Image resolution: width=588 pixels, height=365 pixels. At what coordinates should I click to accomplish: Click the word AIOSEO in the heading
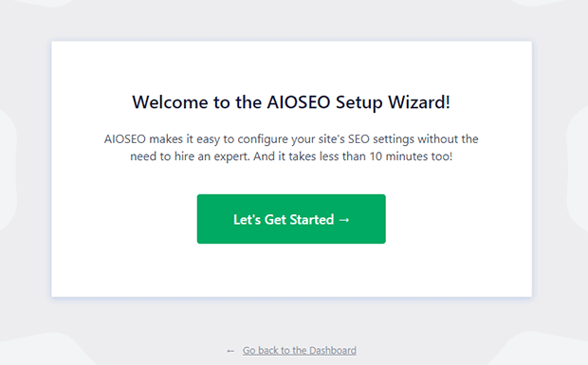299,102
